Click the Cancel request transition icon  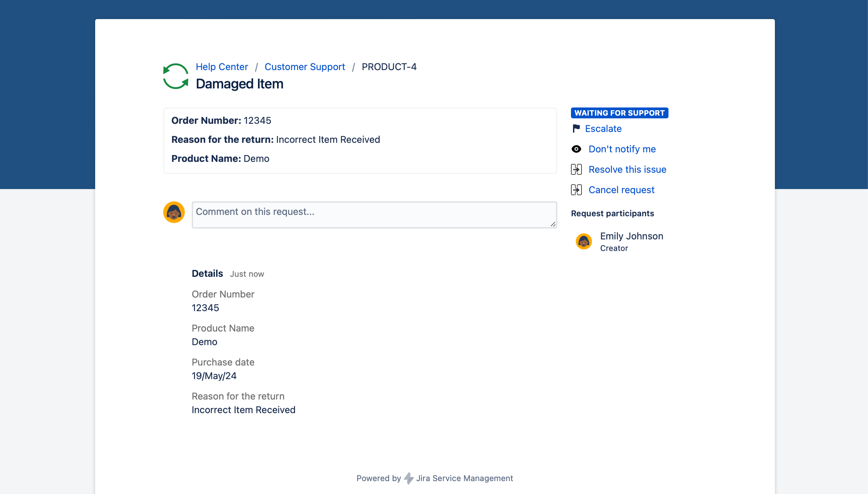pos(576,190)
